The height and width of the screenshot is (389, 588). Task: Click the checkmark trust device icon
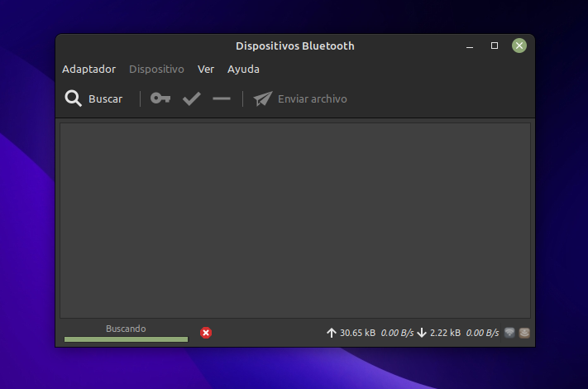(192, 98)
